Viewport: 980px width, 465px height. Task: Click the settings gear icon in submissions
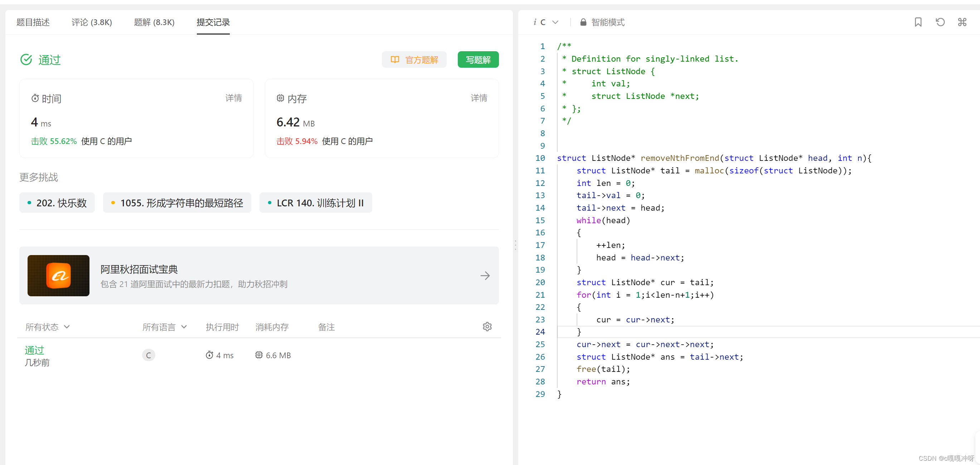[487, 327]
